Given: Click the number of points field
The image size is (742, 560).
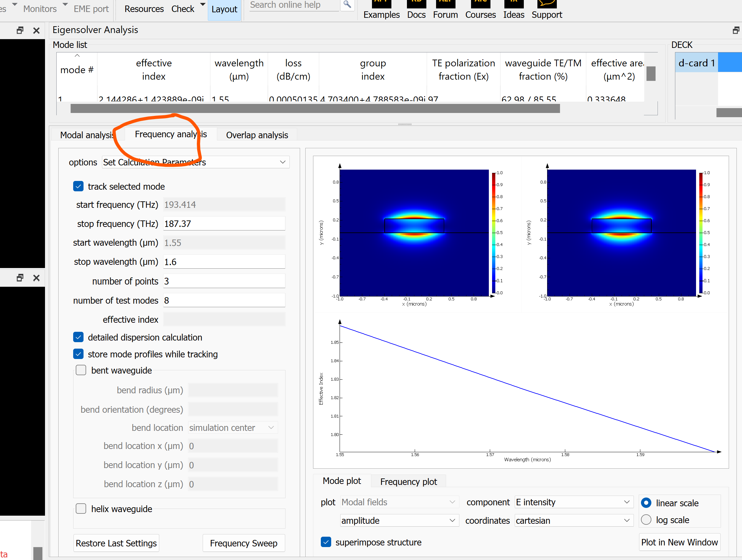Looking at the screenshot, I should [224, 281].
